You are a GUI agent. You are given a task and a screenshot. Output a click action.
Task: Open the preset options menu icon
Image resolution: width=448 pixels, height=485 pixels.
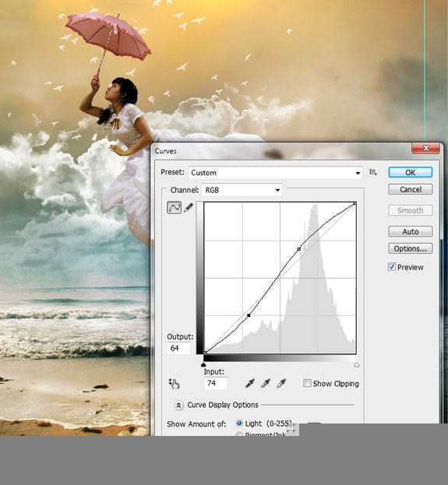pos(373,172)
